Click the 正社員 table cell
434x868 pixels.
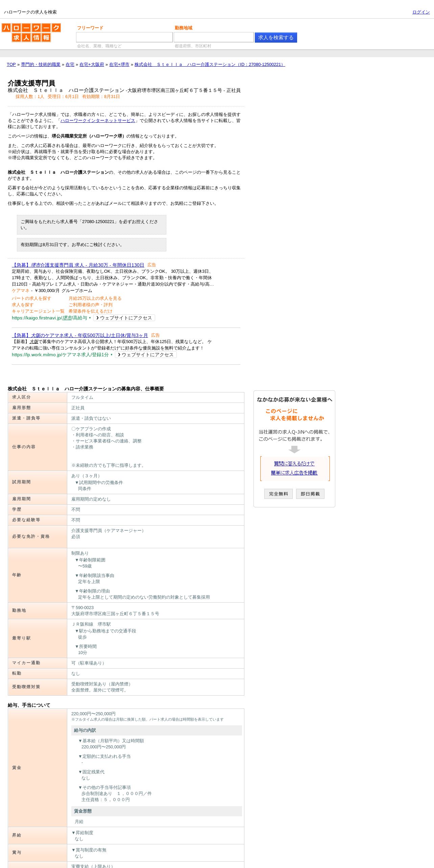click(x=155, y=408)
